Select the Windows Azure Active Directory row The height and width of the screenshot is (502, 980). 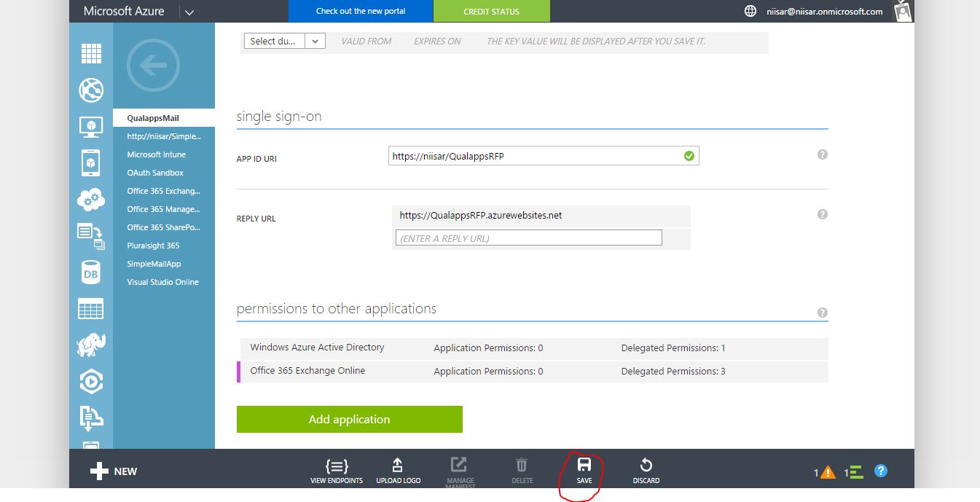coord(533,348)
